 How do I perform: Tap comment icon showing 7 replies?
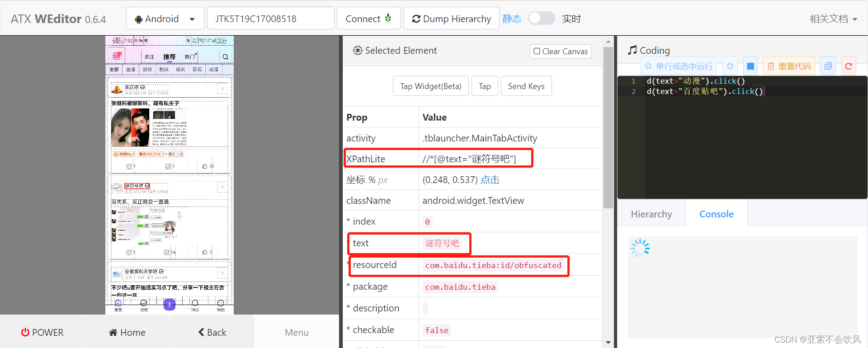point(168,166)
